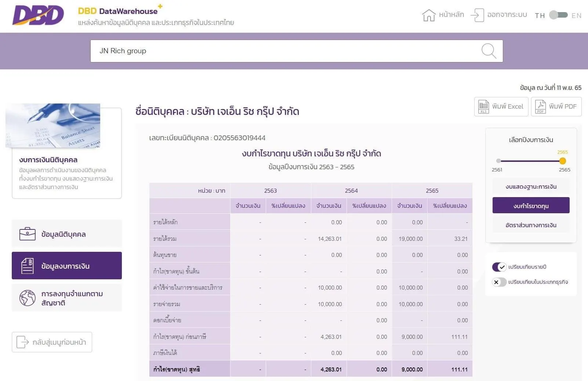Click the grey 2561 slider endpoint
Image resolution: width=588 pixels, height=381 pixels.
[x=498, y=161]
